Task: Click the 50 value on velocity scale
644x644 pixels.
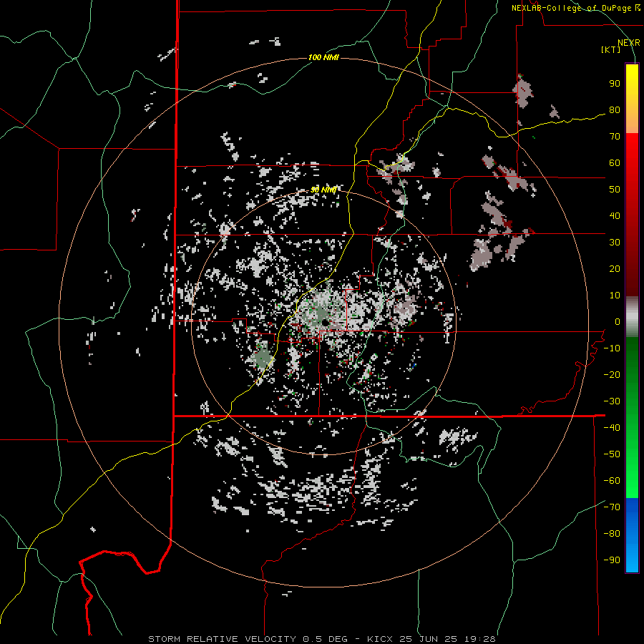Action: point(615,190)
